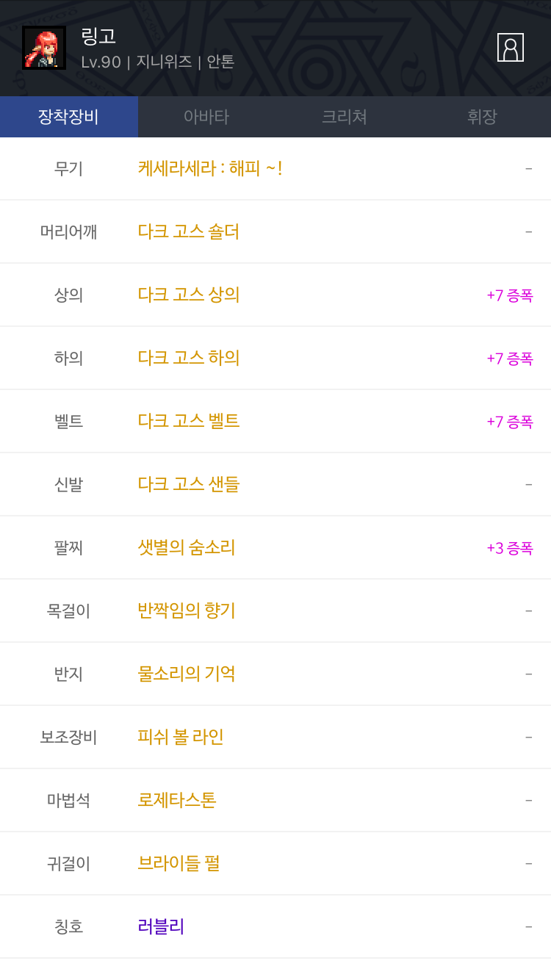Click the 다크 고스 하의 item

click(x=189, y=358)
